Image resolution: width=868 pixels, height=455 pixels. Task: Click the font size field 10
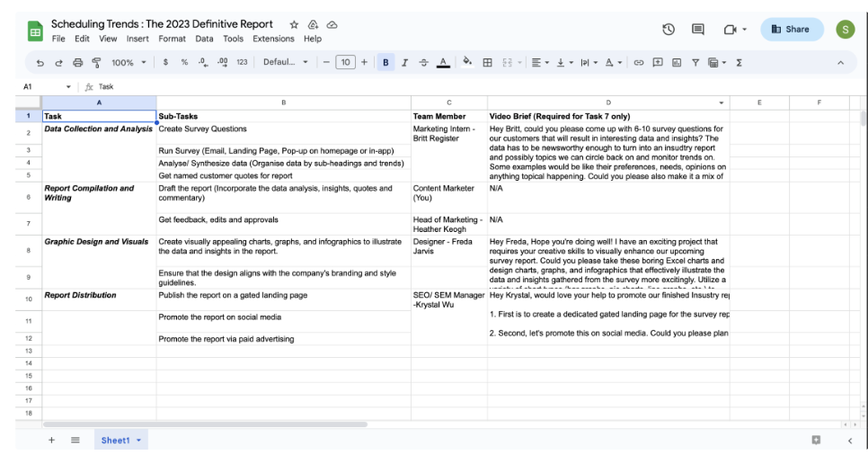pyautogui.click(x=345, y=63)
